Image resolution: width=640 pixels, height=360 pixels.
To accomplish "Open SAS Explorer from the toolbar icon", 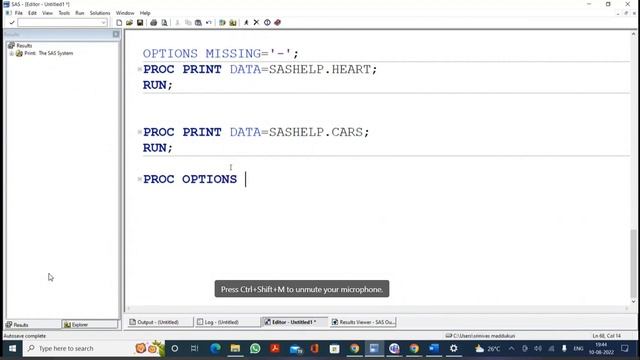I will point(233,22).
